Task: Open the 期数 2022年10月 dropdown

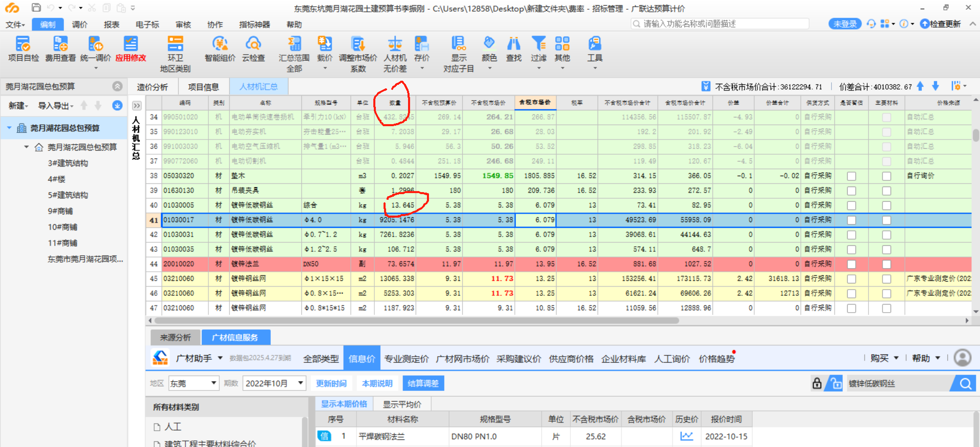Action: (x=274, y=383)
